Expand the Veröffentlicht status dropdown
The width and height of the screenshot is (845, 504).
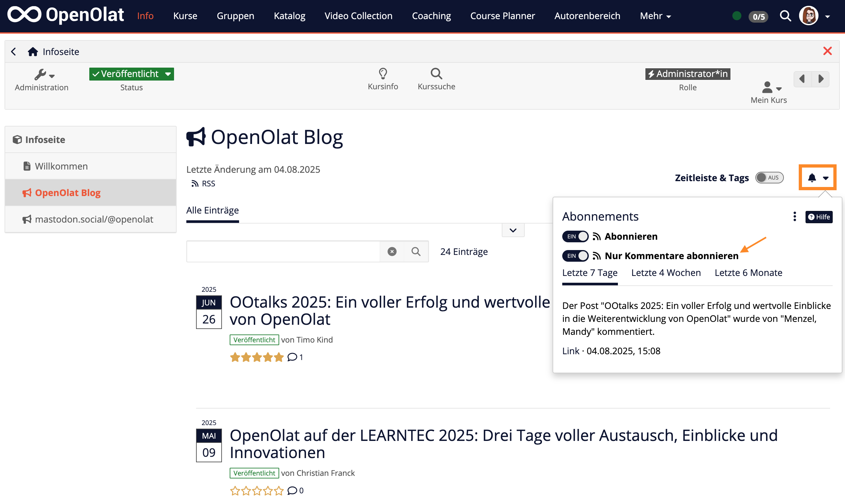[169, 74]
